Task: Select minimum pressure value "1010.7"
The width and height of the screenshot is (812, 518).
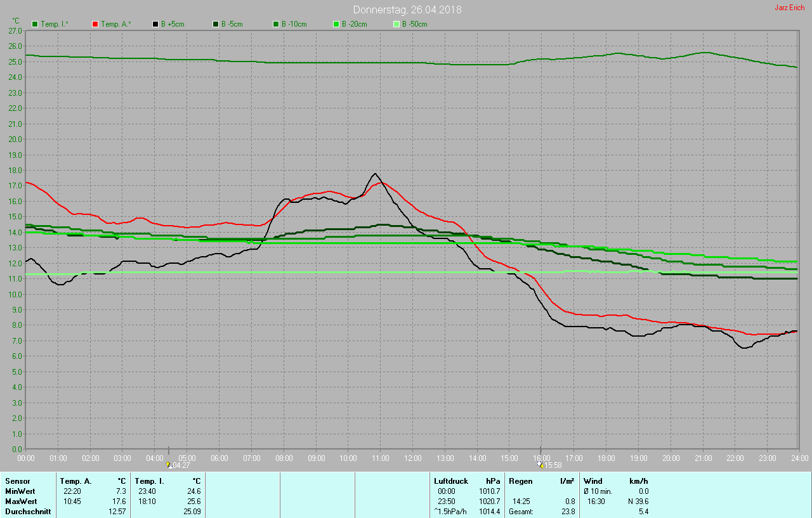Action: (x=489, y=491)
